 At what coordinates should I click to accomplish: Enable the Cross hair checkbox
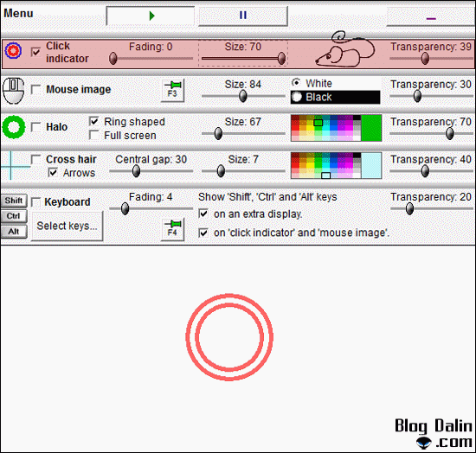(x=35, y=159)
